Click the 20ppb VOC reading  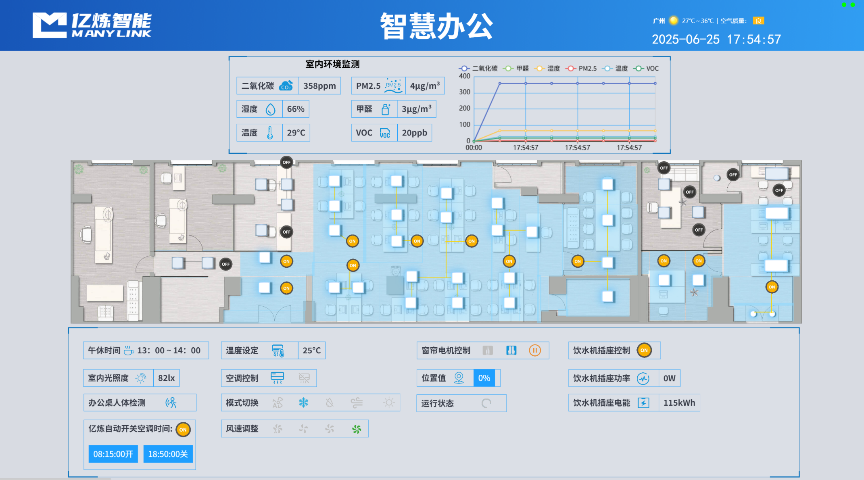pos(414,133)
